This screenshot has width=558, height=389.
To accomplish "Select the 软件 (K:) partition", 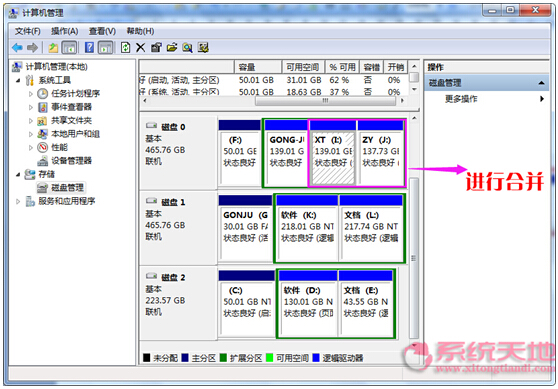I will 307,227.
